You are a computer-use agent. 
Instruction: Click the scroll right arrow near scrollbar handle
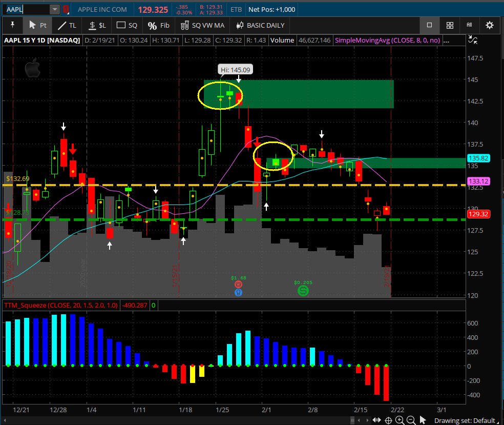(x=367, y=420)
